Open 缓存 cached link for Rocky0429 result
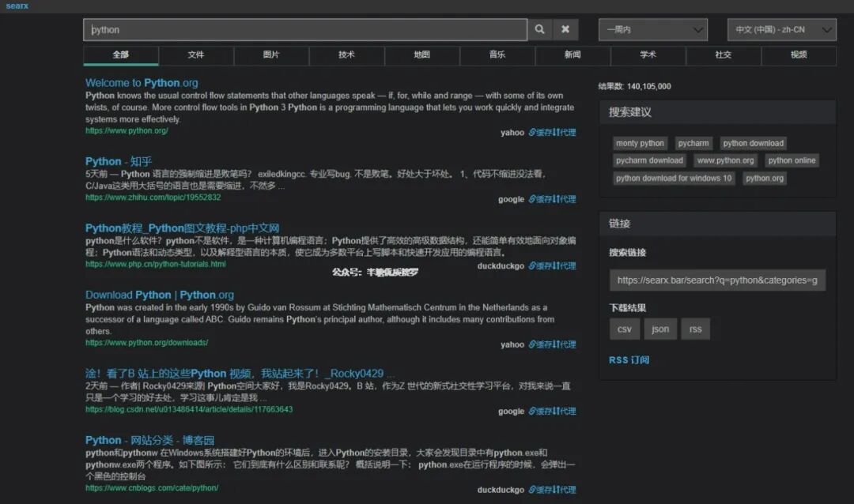Image resolution: width=854 pixels, height=504 pixels. coord(540,411)
